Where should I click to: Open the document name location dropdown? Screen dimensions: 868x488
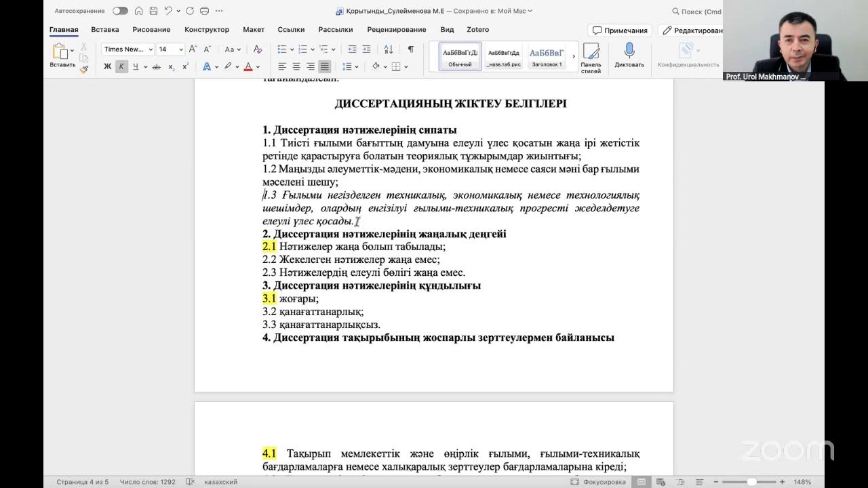(x=530, y=11)
